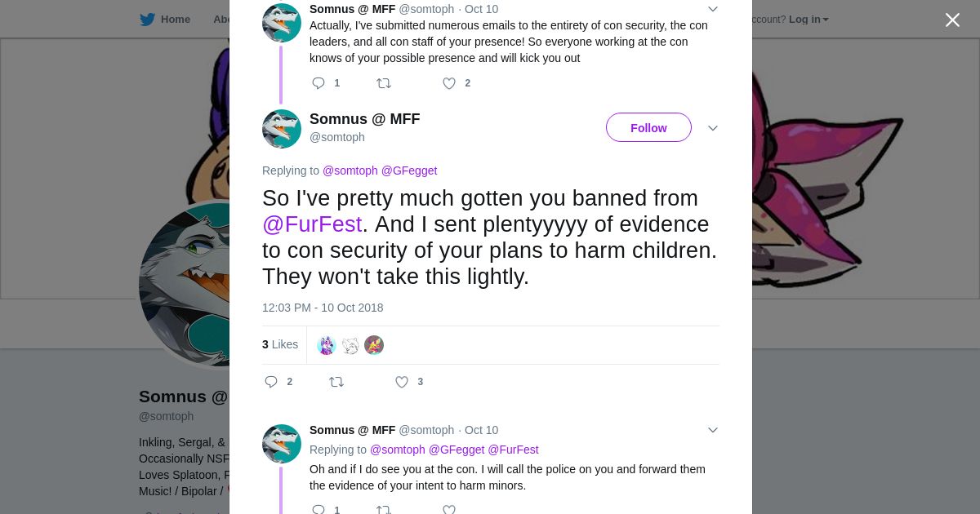The width and height of the screenshot is (980, 514).
Task: Open the @GFegget link in Replying to
Action: pos(409,171)
